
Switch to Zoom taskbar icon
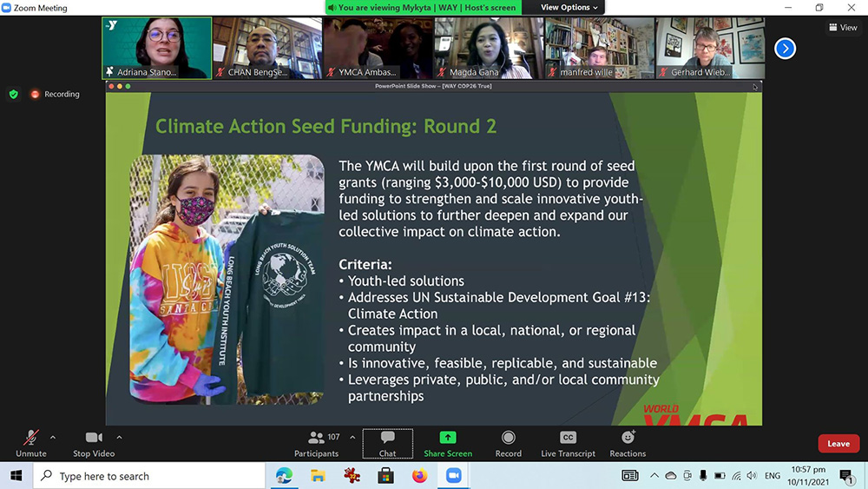[x=453, y=476]
